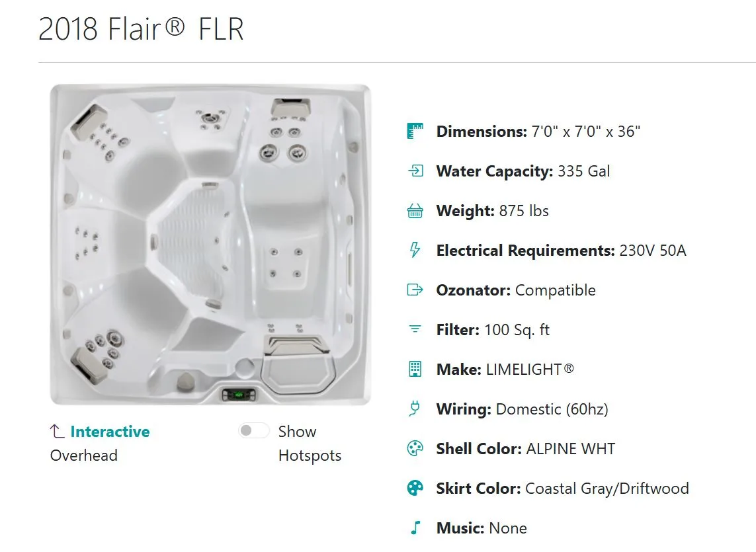756x552 pixels.
Task: Click the palette icon beside Shell Color
Action: [x=415, y=448]
